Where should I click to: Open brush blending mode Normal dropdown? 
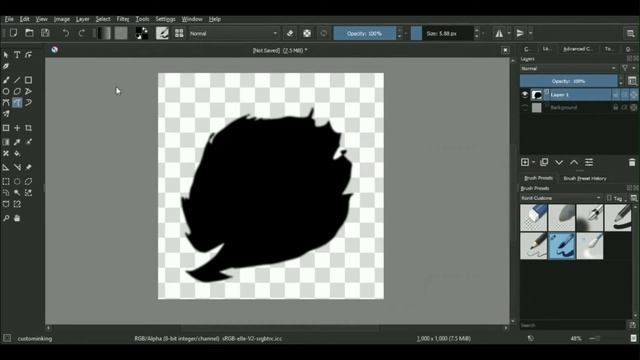(233, 33)
